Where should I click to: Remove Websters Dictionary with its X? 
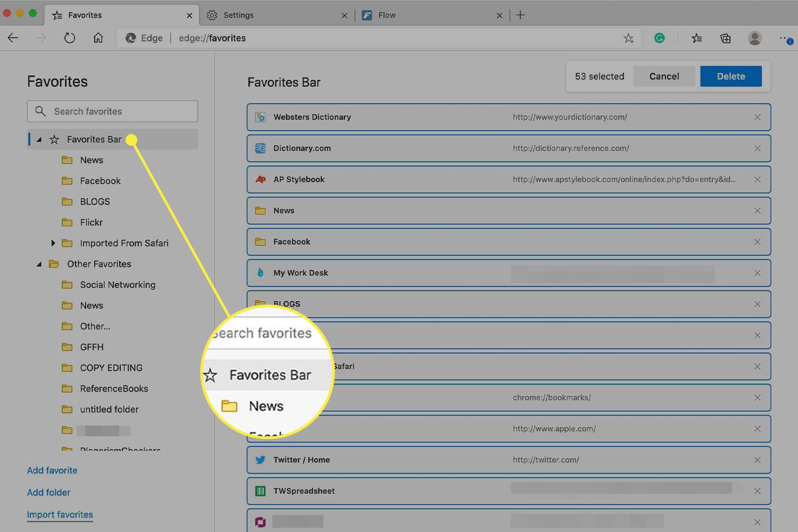tap(757, 117)
